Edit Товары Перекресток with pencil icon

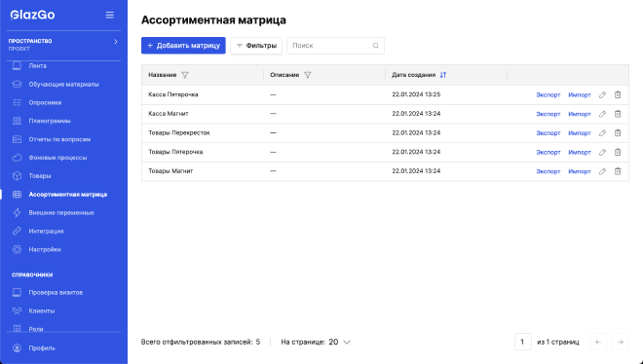[602, 133]
